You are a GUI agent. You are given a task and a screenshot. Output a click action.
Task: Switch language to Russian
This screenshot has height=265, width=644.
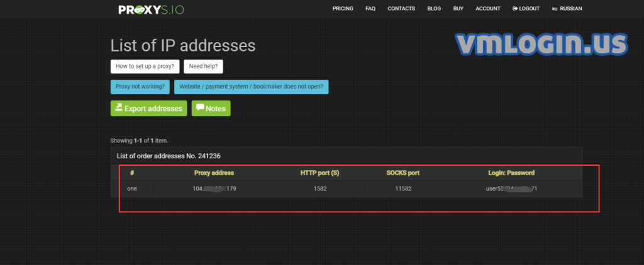pos(567,9)
